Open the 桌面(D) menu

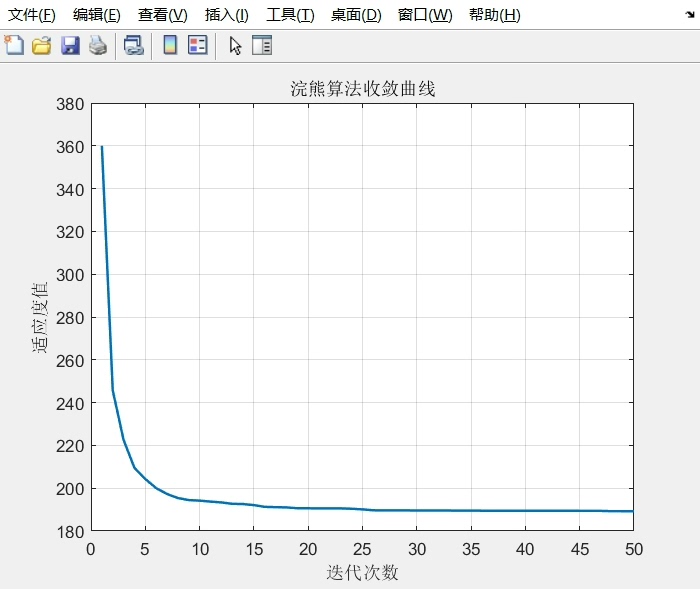[356, 15]
